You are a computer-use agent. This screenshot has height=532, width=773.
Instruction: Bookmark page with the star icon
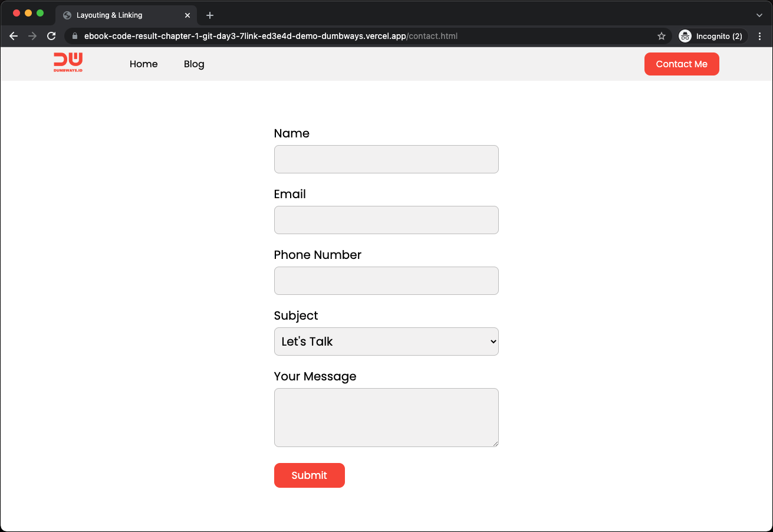662,36
